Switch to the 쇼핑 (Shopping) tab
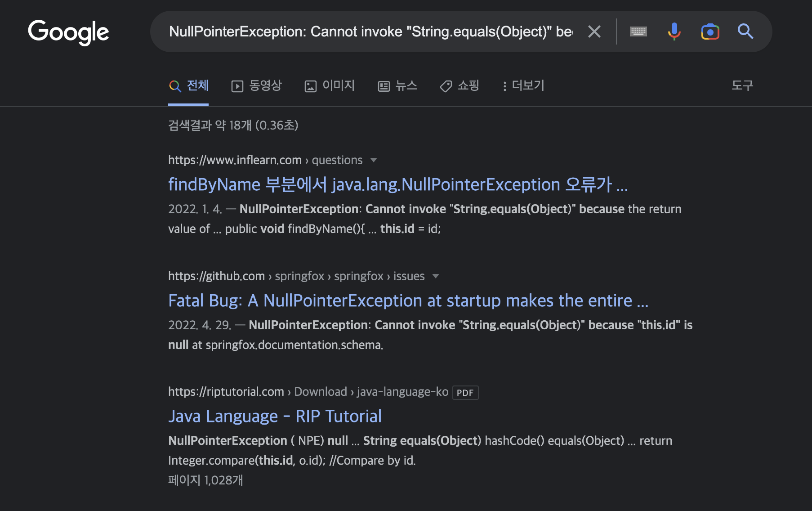The width and height of the screenshot is (812, 511). [x=460, y=85]
